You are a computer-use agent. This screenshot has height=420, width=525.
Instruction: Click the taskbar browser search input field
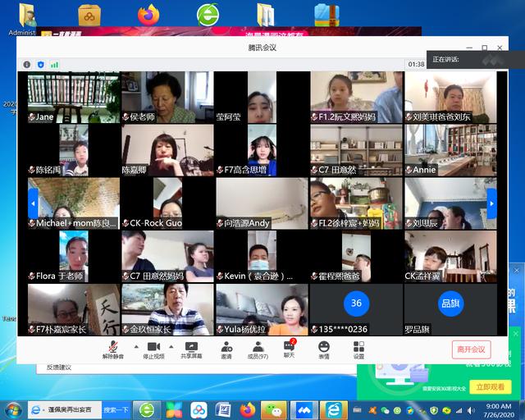click(x=65, y=410)
